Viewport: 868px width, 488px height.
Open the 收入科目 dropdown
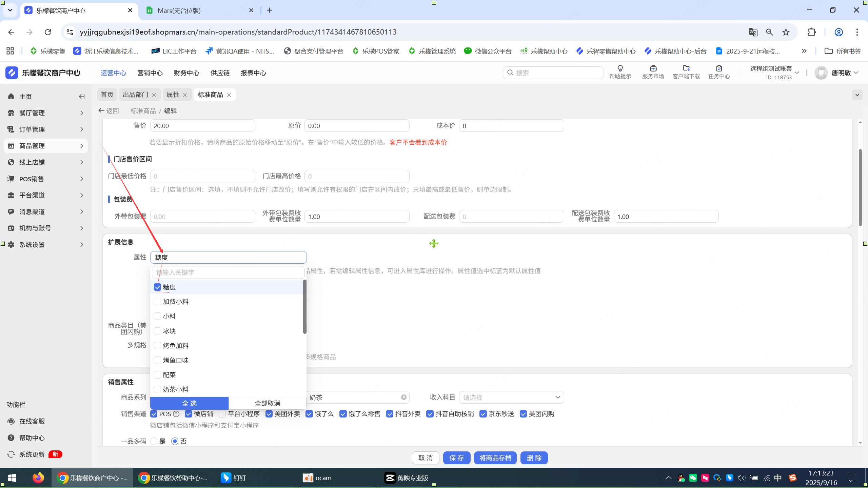[x=511, y=397]
